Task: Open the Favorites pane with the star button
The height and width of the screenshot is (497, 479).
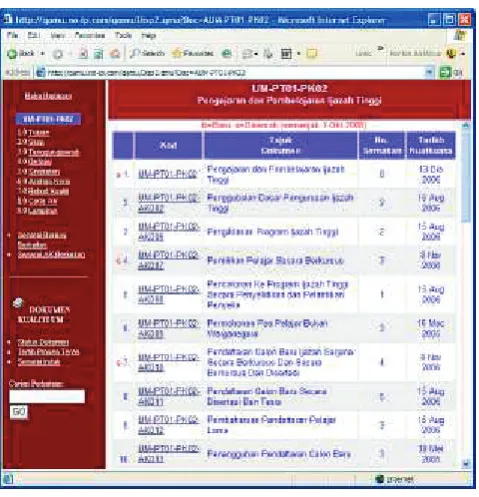Action: pyautogui.click(x=193, y=53)
